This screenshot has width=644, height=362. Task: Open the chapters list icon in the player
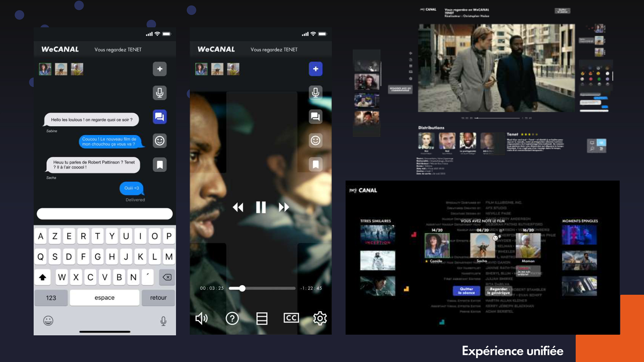[262, 318]
